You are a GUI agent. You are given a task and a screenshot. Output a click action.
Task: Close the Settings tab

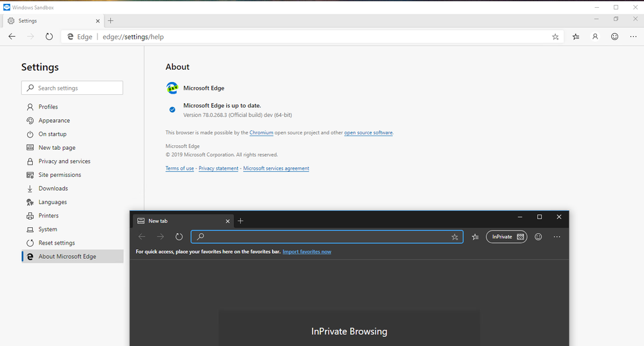pyautogui.click(x=98, y=21)
